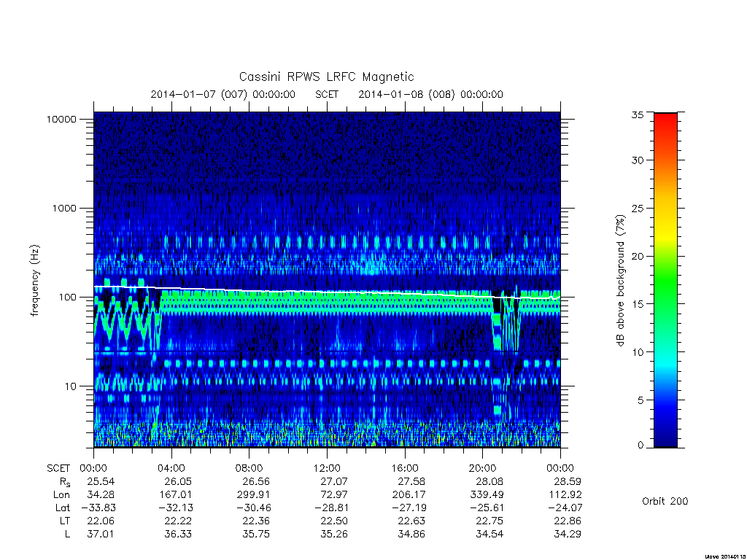
Task: Click the 15 color bar tick label
Action: (x=638, y=304)
